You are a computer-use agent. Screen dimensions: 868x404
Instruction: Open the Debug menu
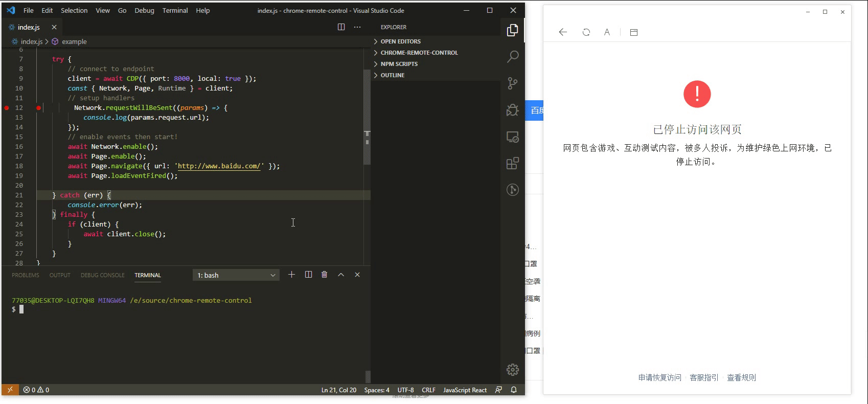click(x=144, y=10)
